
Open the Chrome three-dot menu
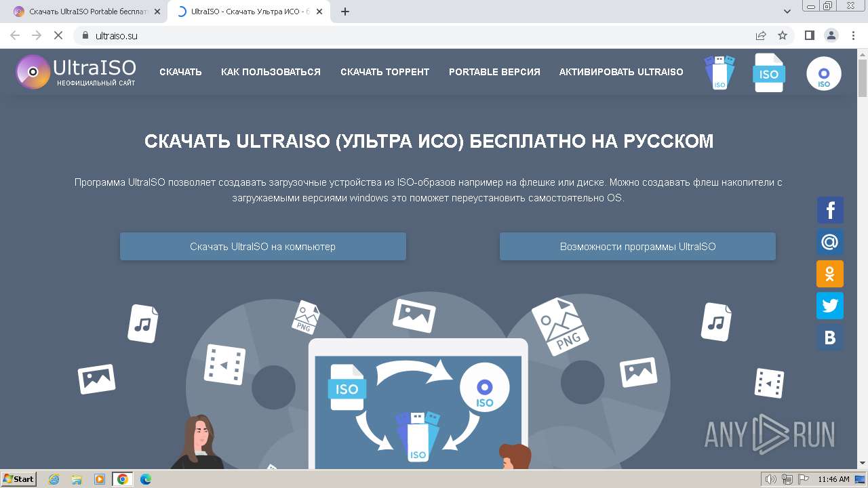[x=853, y=35]
